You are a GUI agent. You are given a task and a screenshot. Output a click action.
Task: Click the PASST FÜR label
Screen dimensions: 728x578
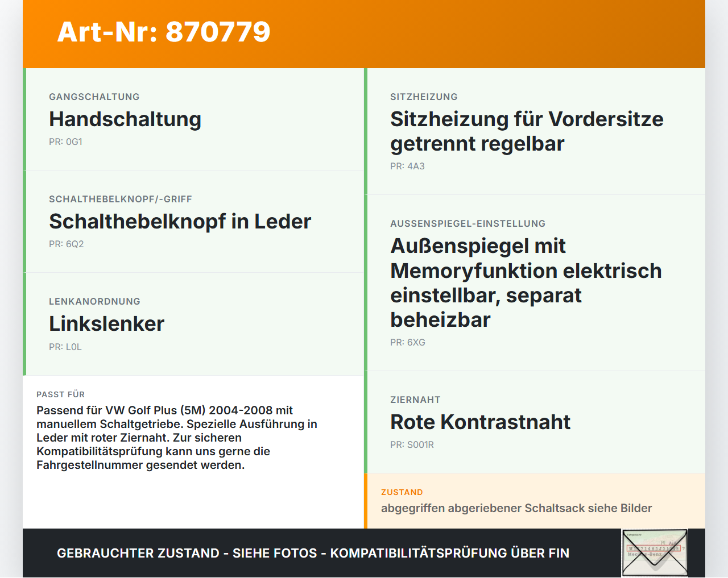[x=60, y=394]
